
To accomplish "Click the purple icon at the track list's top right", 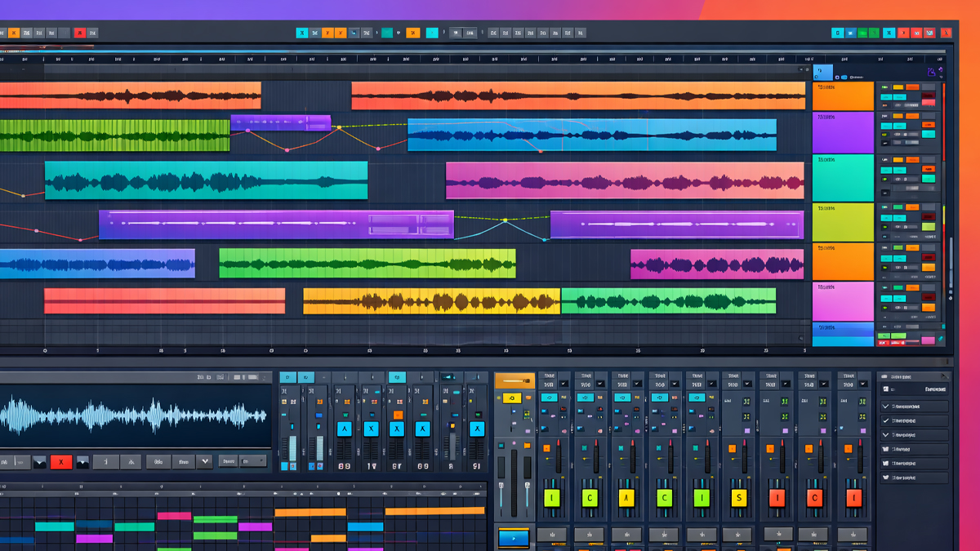I will [x=932, y=73].
